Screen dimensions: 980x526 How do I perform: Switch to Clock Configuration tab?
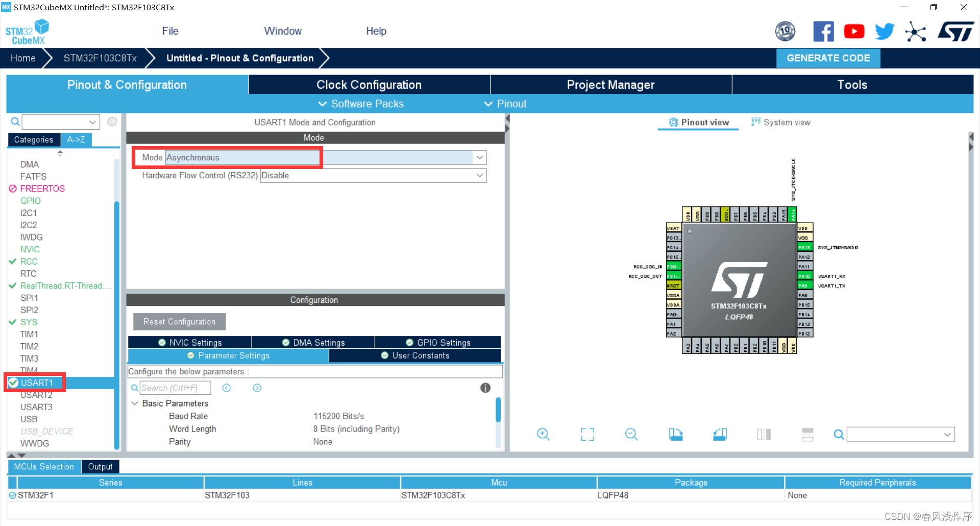[x=369, y=85]
